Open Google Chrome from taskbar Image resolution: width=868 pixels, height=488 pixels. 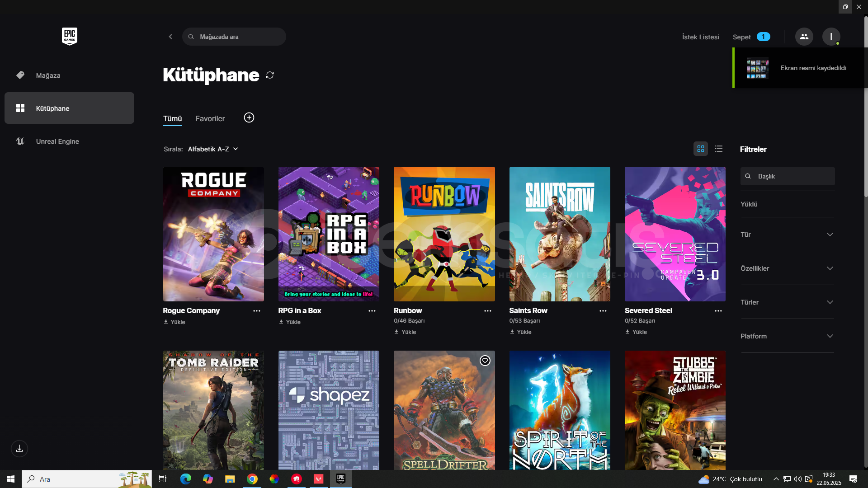[252, 479]
